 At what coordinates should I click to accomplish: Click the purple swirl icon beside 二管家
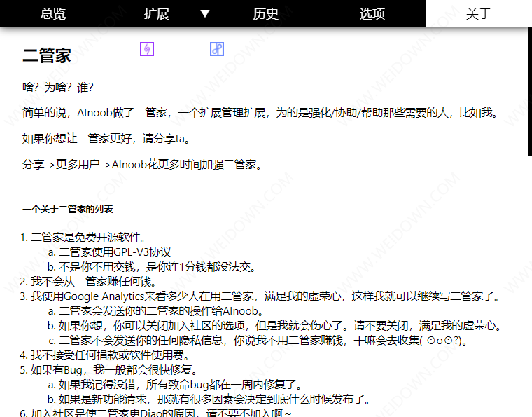click(x=147, y=49)
